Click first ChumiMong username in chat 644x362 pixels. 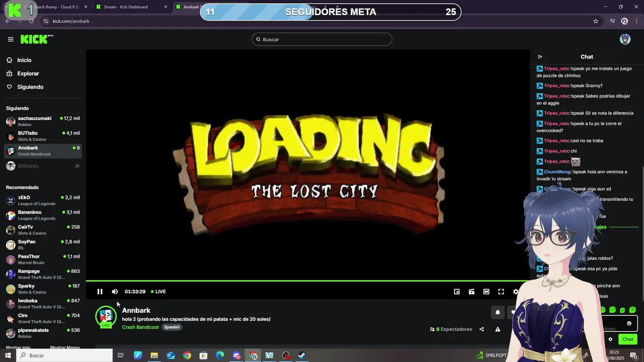tap(557, 172)
